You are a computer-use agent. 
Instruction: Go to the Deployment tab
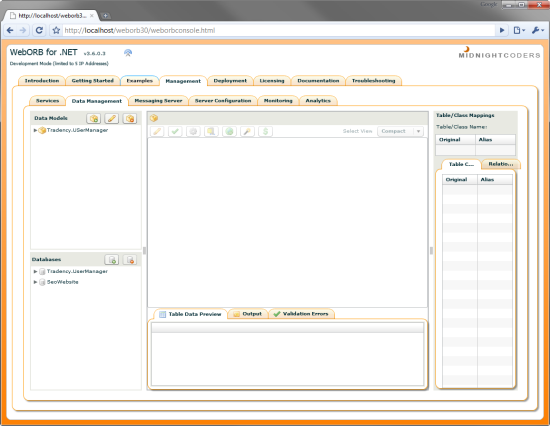coord(230,81)
